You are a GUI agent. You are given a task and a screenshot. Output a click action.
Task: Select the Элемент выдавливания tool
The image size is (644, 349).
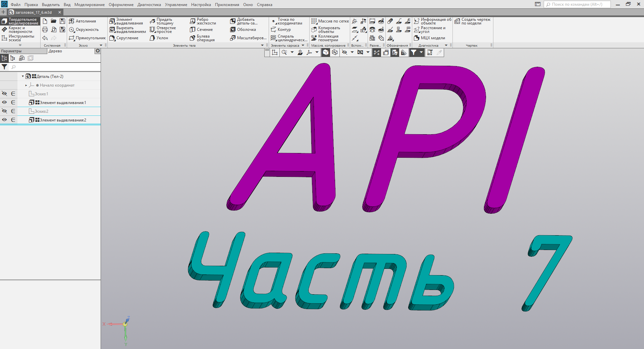pyautogui.click(x=127, y=21)
